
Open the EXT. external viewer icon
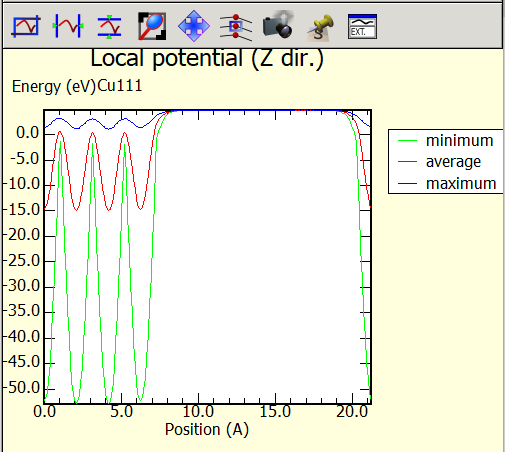tap(362, 27)
